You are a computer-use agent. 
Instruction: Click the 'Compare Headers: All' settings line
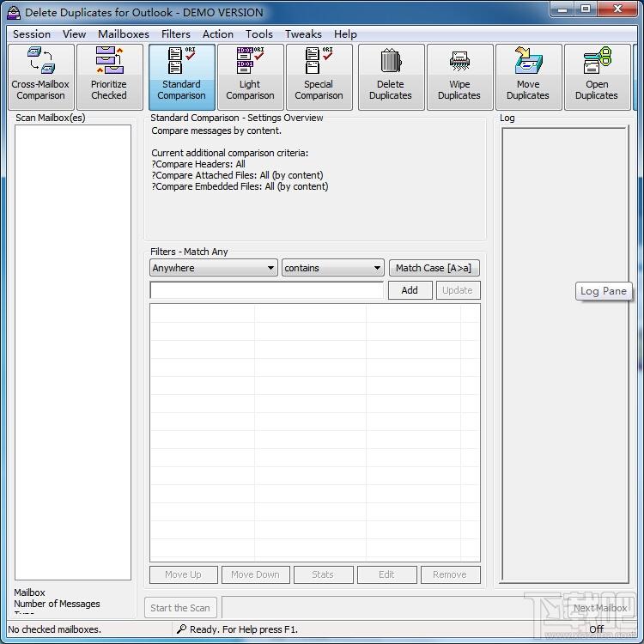click(198, 164)
